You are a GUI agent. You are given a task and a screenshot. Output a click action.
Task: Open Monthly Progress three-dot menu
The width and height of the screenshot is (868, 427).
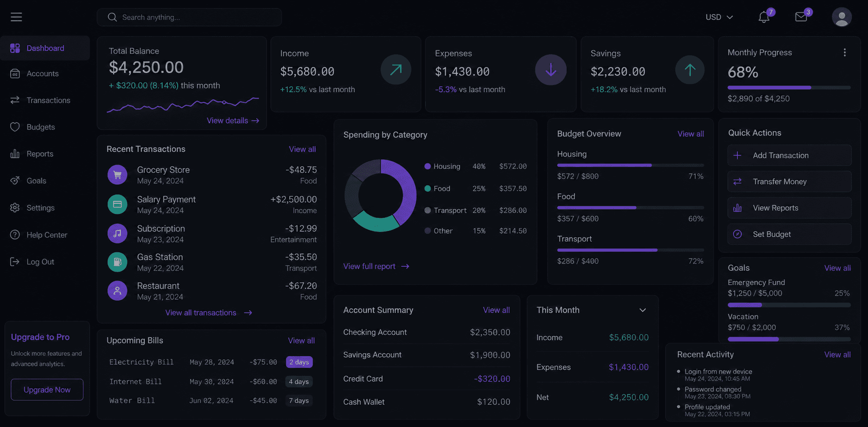845,52
